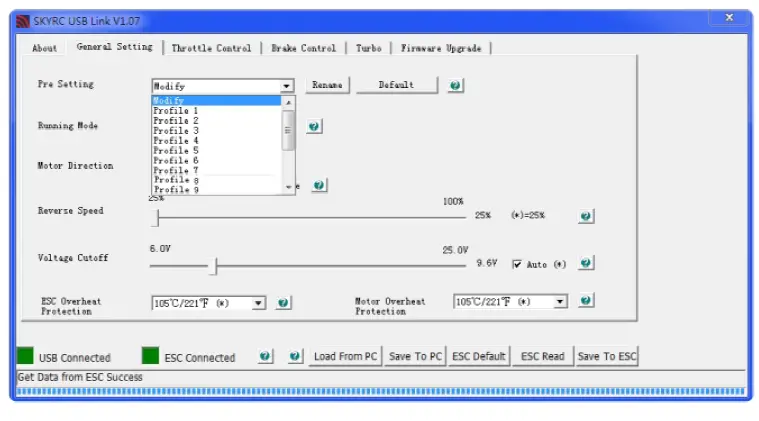Click ESC Read button
Screen dimensions: 759x421
click(x=543, y=357)
